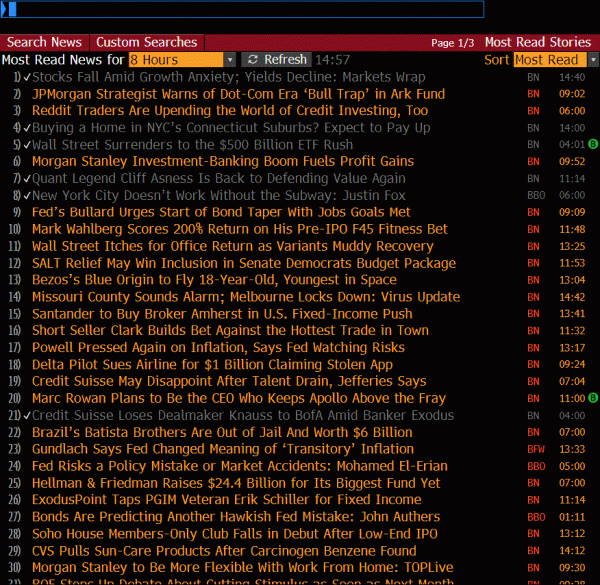The image size is (600, 585).
Task: Click the refresh arrows icon
Action: [252, 60]
